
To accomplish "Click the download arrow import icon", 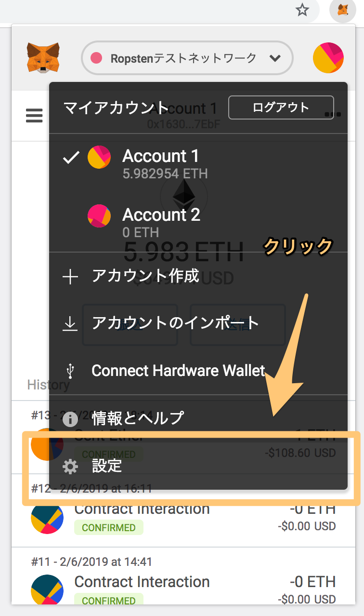I will [x=70, y=323].
